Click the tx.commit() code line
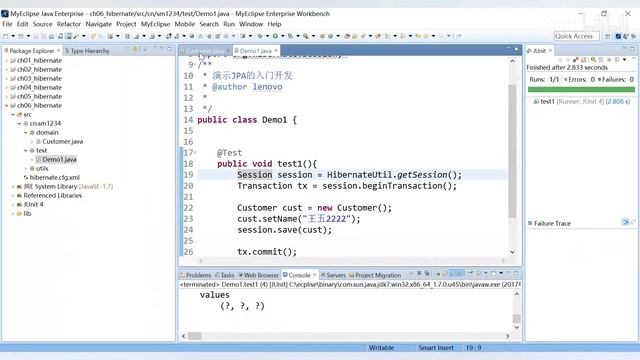Image resolution: width=640 pixels, height=360 pixels. pyautogui.click(x=267, y=252)
